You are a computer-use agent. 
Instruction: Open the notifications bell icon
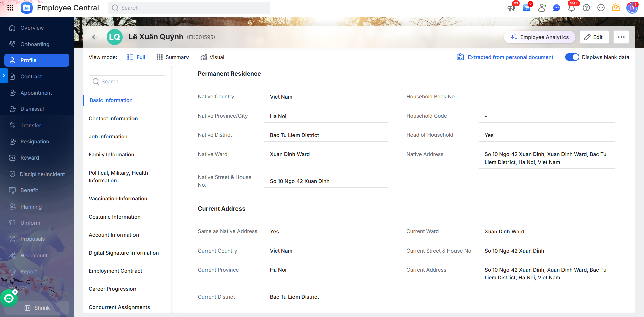[x=572, y=8]
